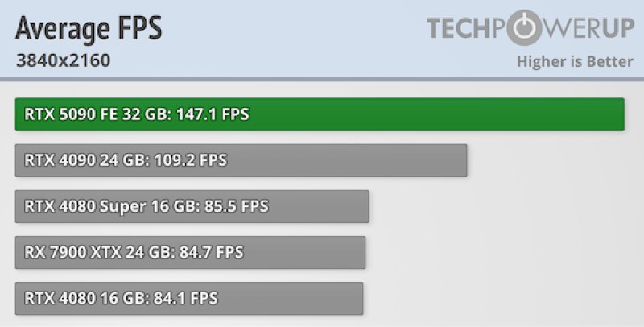Click the 84.7 FPS value text
The height and width of the screenshot is (327, 644).
[213, 252]
